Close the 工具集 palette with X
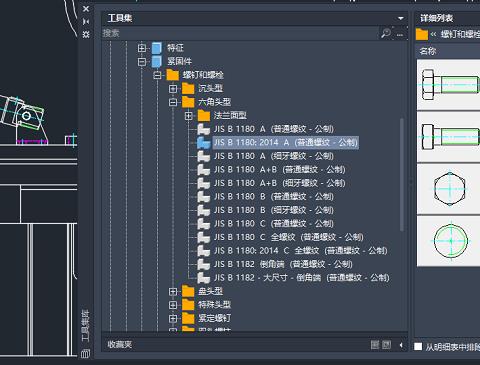This screenshot has width=480, height=365. pos(86,9)
